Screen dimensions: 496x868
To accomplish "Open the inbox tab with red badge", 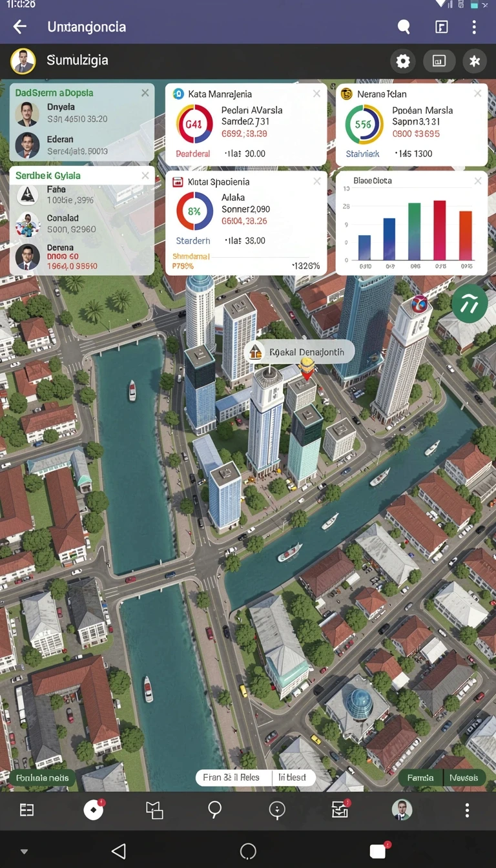I will pos(340,810).
